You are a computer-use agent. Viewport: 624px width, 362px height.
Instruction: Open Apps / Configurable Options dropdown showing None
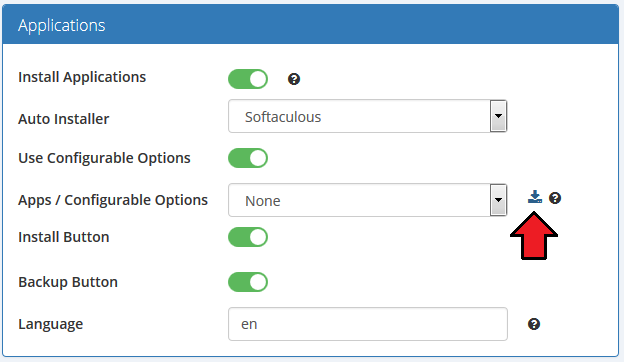[x=367, y=200]
